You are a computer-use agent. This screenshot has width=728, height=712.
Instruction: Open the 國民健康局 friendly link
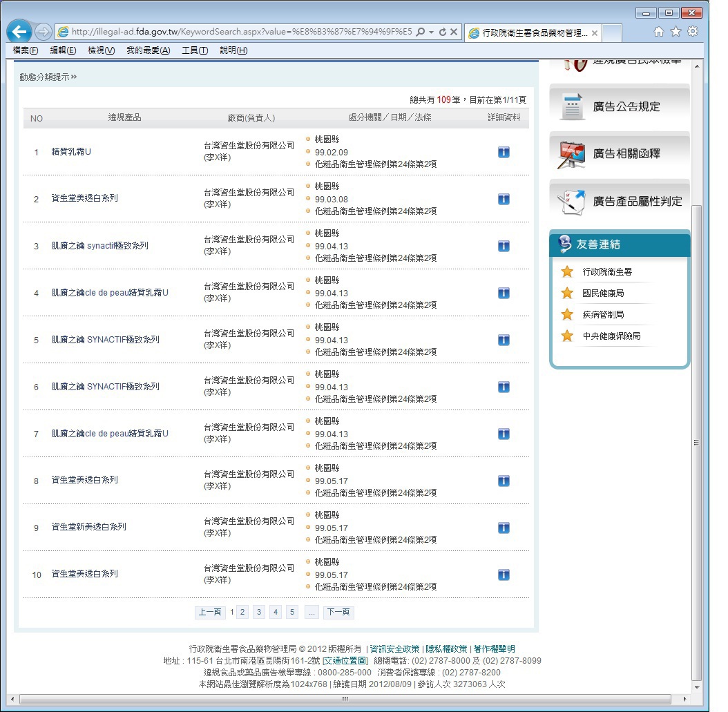click(603, 294)
